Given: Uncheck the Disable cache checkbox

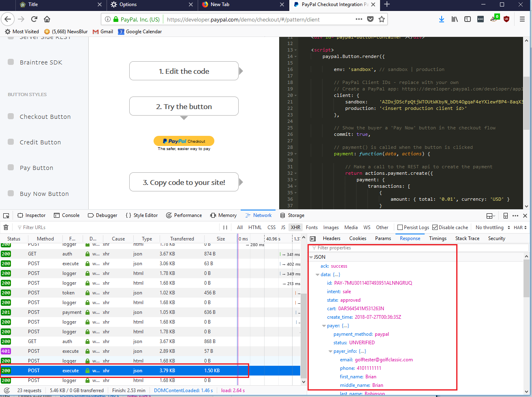Looking at the screenshot, I should pyautogui.click(x=435, y=227).
